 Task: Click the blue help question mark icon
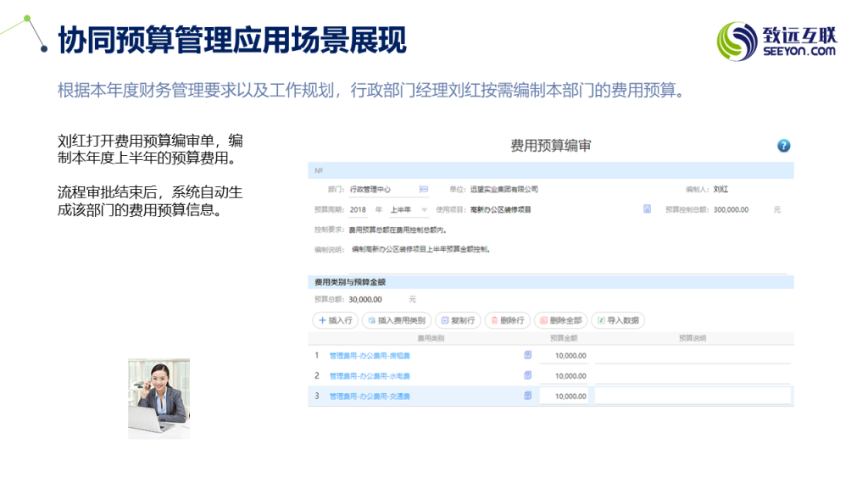click(784, 146)
